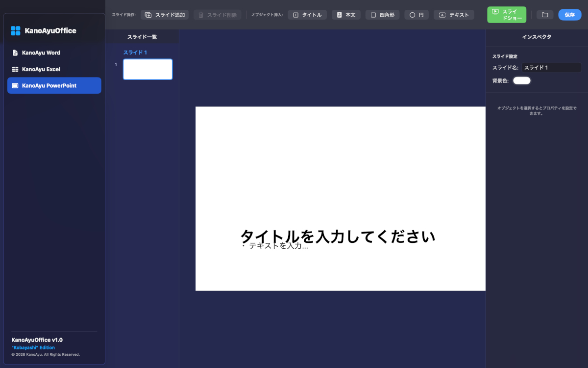
Task: Insert a 本文 body object
Action: [346, 15]
